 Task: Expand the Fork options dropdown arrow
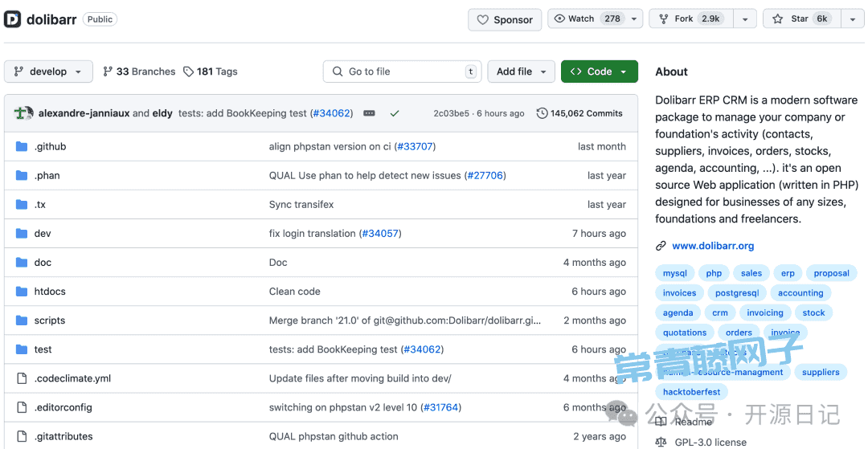745,18
